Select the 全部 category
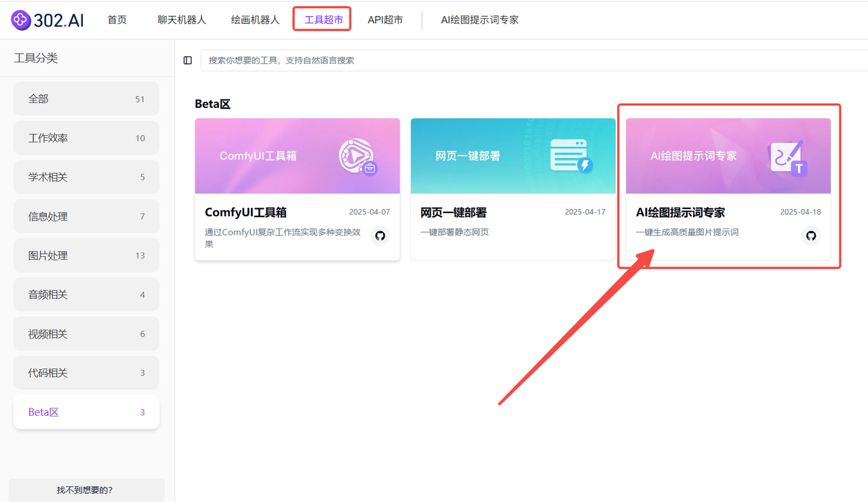This screenshot has height=502, width=868. click(86, 99)
